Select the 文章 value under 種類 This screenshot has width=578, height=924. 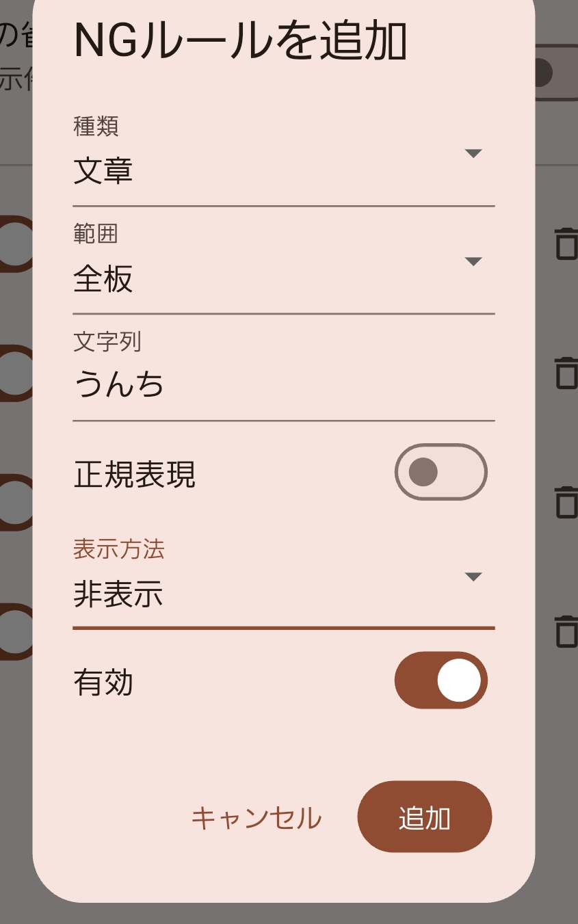103,171
